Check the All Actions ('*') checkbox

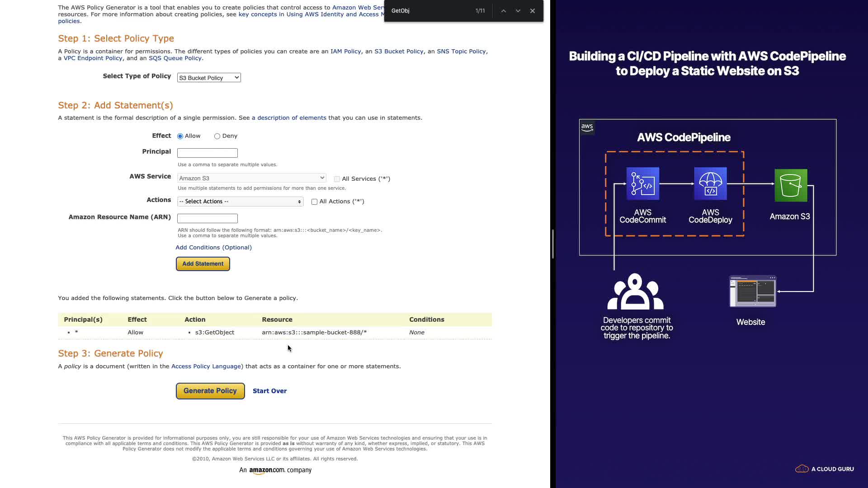coord(314,202)
